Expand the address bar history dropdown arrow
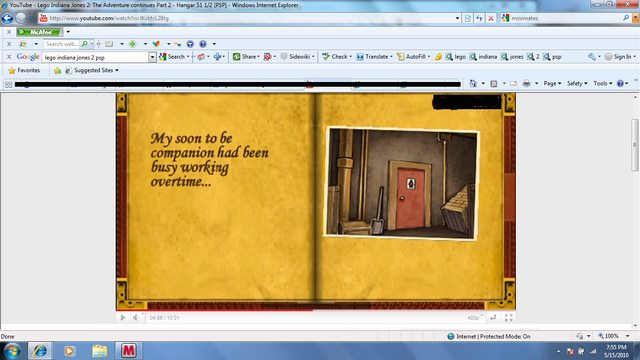The height and width of the screenshot is (360, 640). pos(457,18)
